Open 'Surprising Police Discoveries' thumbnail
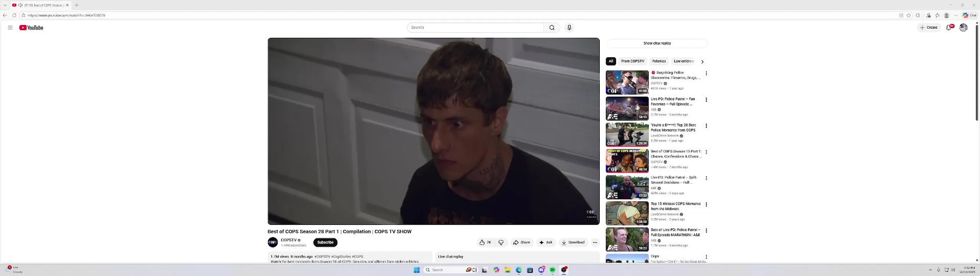 (x=627, y=82)
